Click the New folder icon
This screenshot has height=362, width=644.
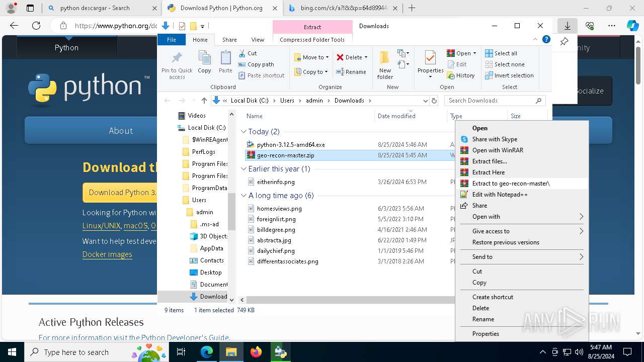(x=385, y=58)
